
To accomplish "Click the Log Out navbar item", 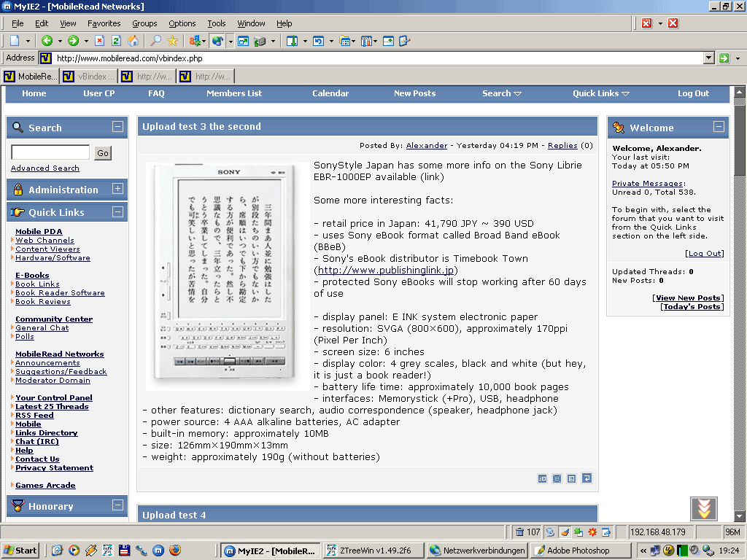I will [693, 94].
